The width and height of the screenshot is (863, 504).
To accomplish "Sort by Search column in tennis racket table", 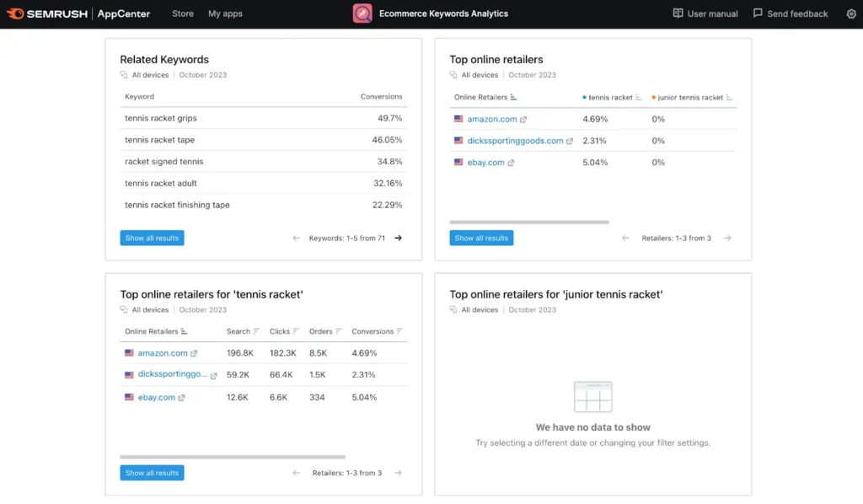I will click(257, 332).
